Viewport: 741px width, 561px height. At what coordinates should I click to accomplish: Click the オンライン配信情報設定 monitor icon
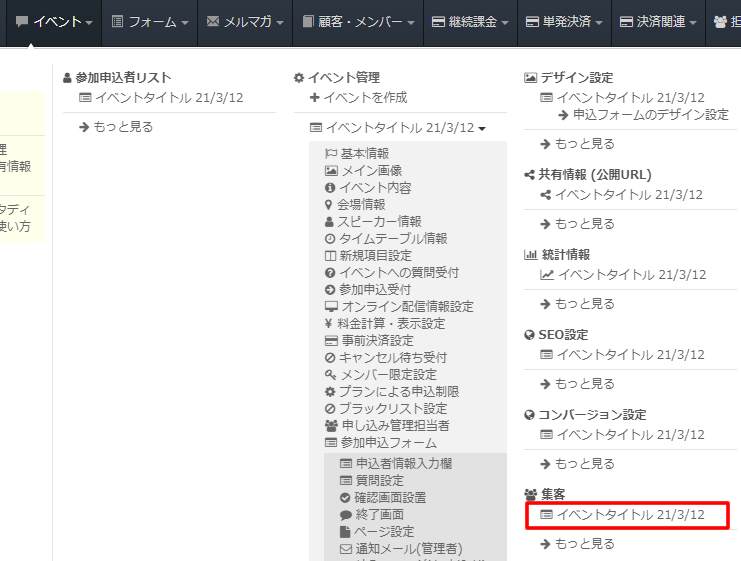331,307
